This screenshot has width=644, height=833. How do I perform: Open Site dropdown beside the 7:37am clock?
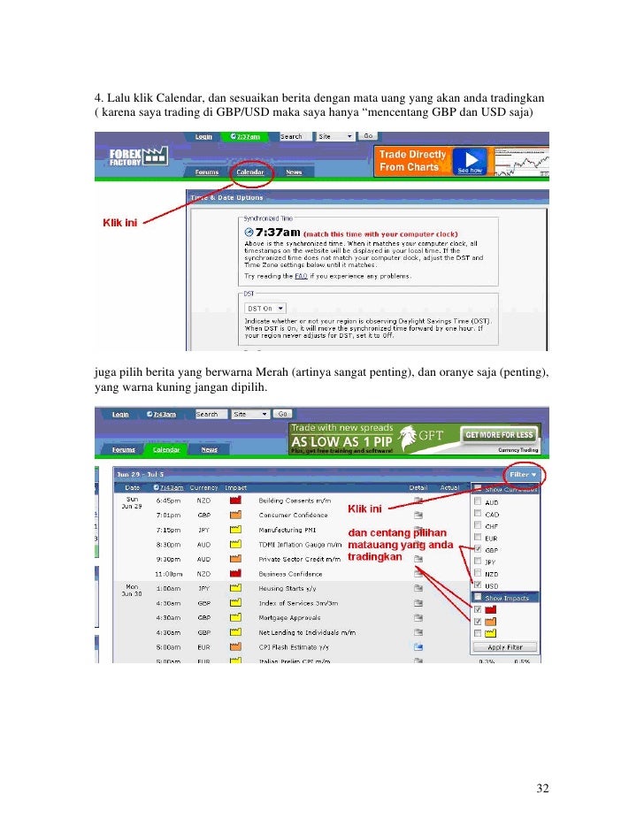[334, 136]
